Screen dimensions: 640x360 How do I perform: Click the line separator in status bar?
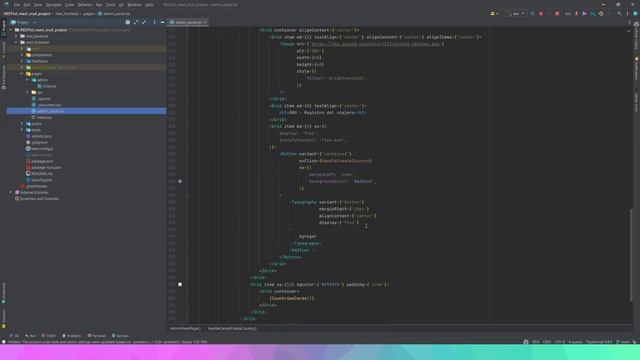(x=547, y=342)
